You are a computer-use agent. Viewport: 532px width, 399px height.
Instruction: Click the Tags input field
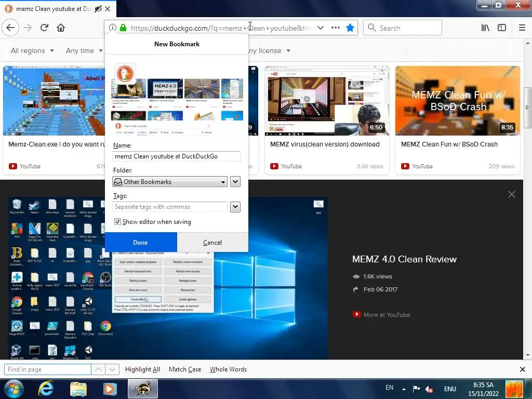(170, 207)
